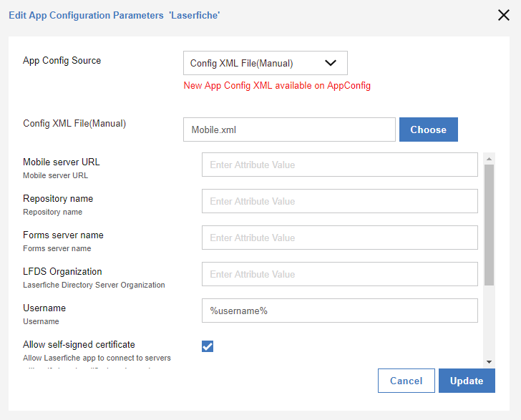Focus the Forms server name input field
This screenshot has width=521, height=420.
pyautogui.click(x=339, y=238)
